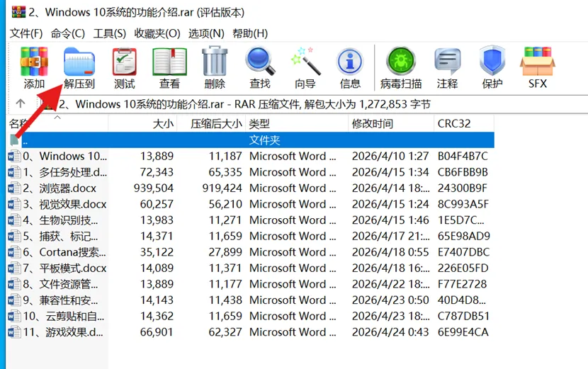This screenshot has height=369, width=588.
Task: Click the 解压到 (Extract To) toolbar icon
Action: click(79, 62)
